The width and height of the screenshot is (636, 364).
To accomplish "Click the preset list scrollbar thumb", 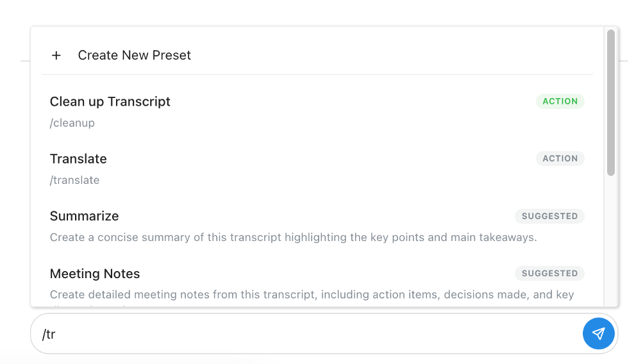I will (x=611, y=103).
